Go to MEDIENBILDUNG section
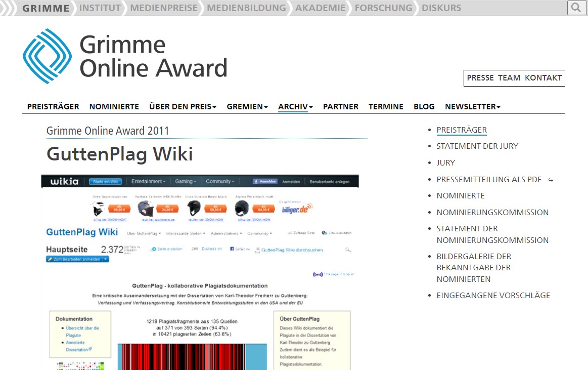The width and height of the screenshot is (588, 370). [246, 8]
